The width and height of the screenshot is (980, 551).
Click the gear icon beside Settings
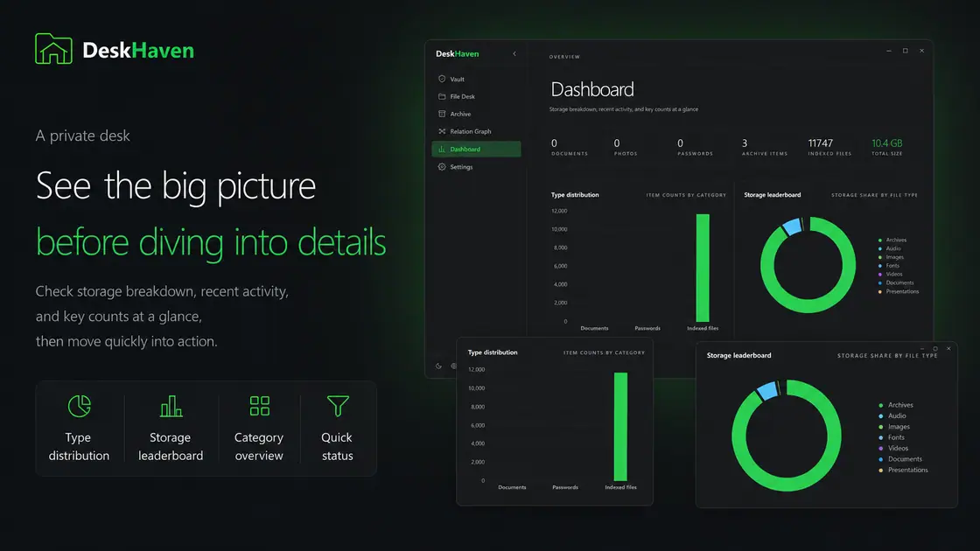pyautogui.click(x=442, y=167)
